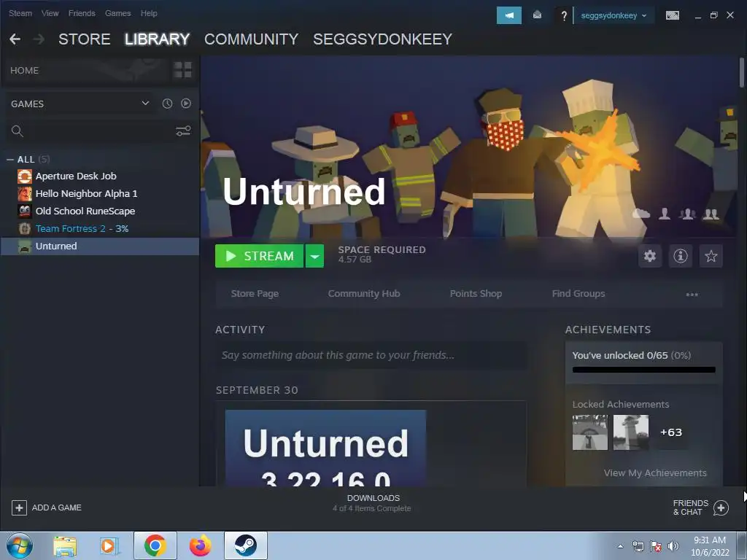The width and height of the screenshot is (747, 560).
Task: Add Unturned to favorites star
Action: click(x=711, y=256)
